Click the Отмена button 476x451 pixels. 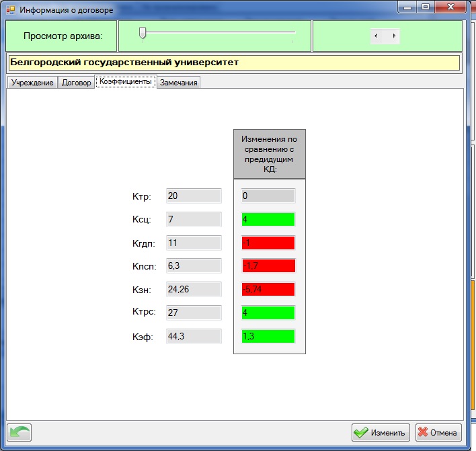[x=438, y=432]
